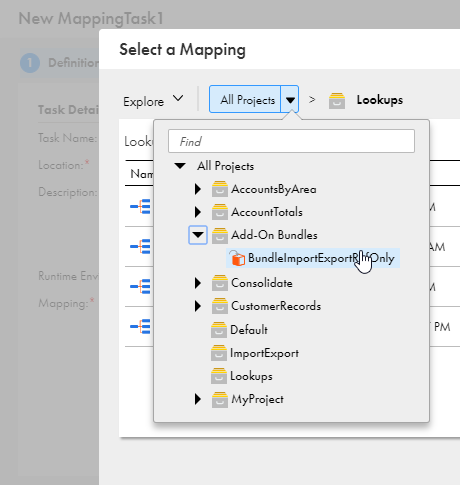Viewport: 460px width, 485px height.
Task: Click the Add-On Bundles folder icon
Action: point(220,235)
